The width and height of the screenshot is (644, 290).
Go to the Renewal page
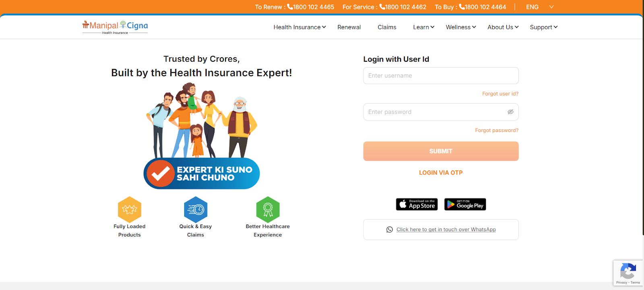349,27
